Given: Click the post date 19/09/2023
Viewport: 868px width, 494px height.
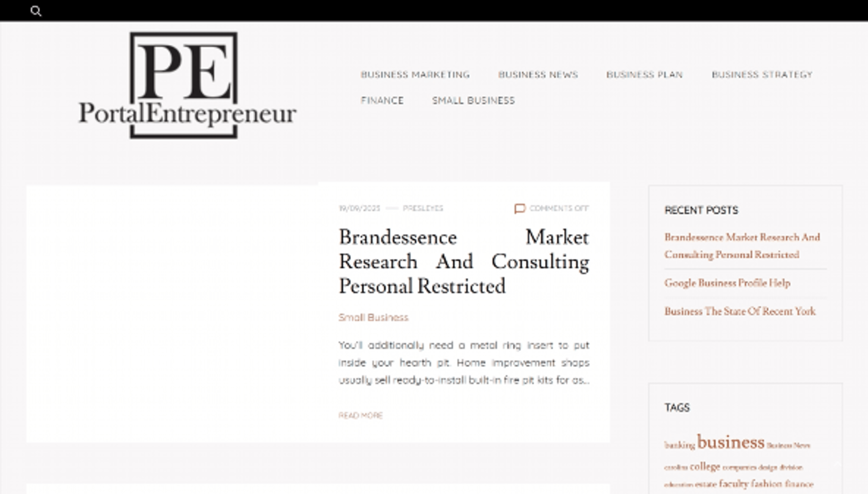Looking at the screenshot, I should [360, 208].
